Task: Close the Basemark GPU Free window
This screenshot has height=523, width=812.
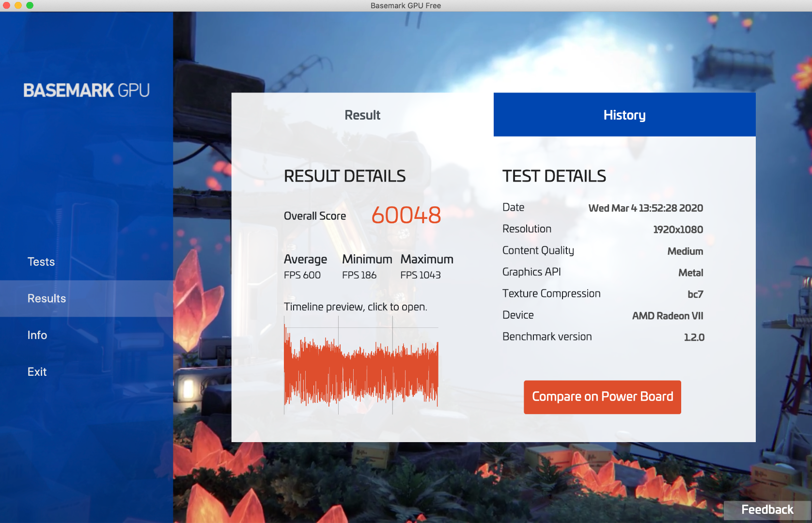Action: pyautogui.click(x=6, y=5)
